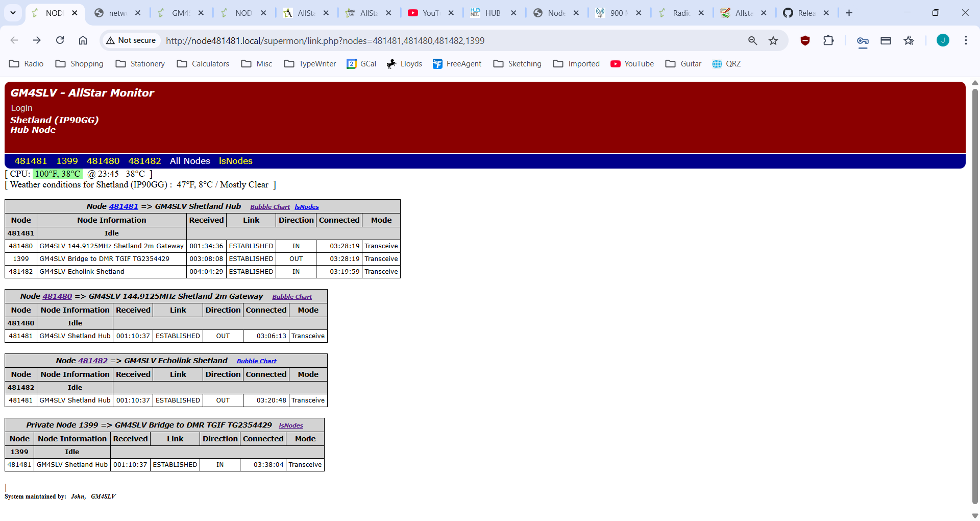
Task: Open the ad-block shield icon
Action: [x=805, y=40]
